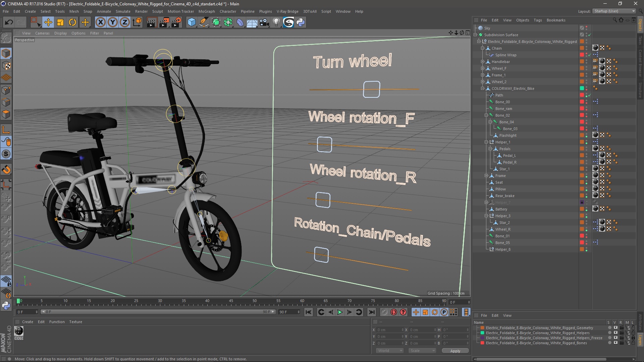Viewport: 644px width, 362px height.
Task: Render the active view
Action: pos(152,22)
